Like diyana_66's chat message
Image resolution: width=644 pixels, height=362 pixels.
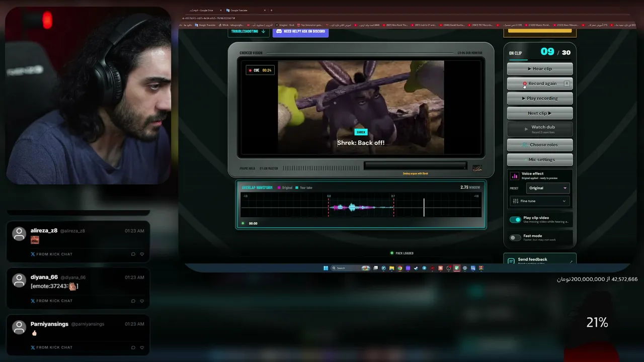(x=142, y=301)
